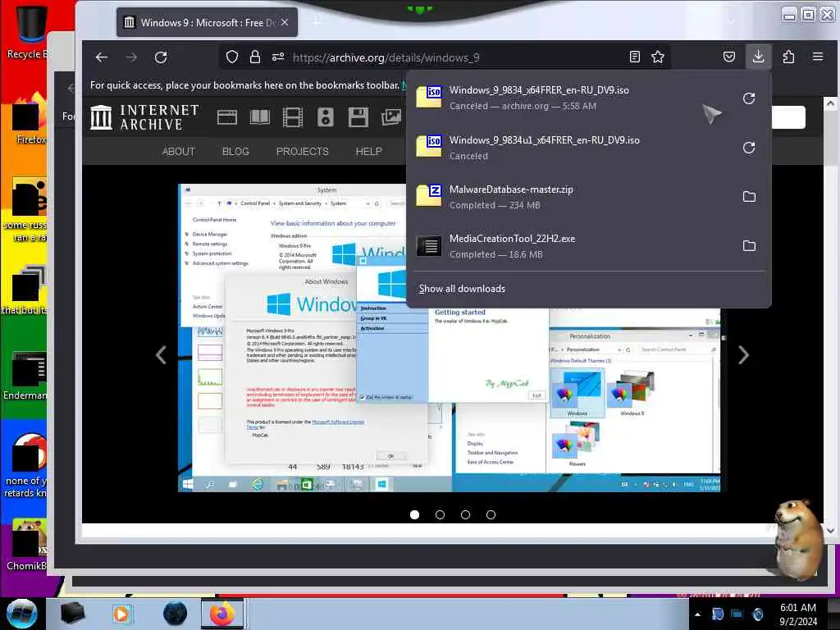Open Firefox from the taskbar
Viewport: 840px width, 630px height.
221,614
